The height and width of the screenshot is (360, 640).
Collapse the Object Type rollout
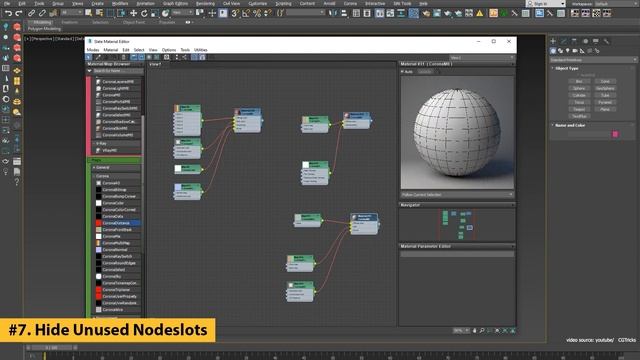567,68
